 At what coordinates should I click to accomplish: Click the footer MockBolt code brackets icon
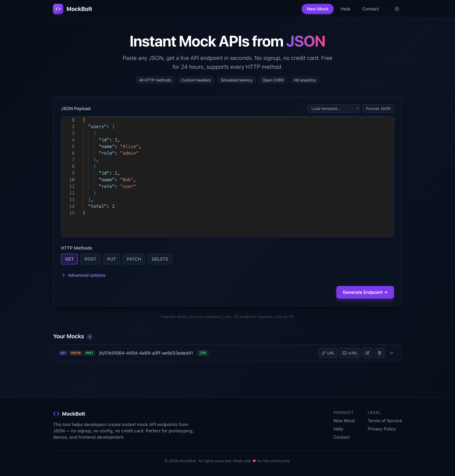pos(56,414)
